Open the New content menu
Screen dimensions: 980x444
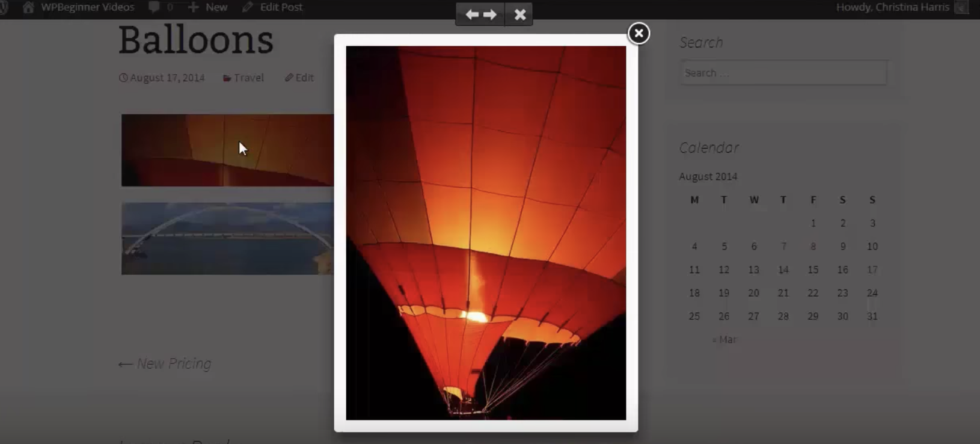click(x=208, y=7)
